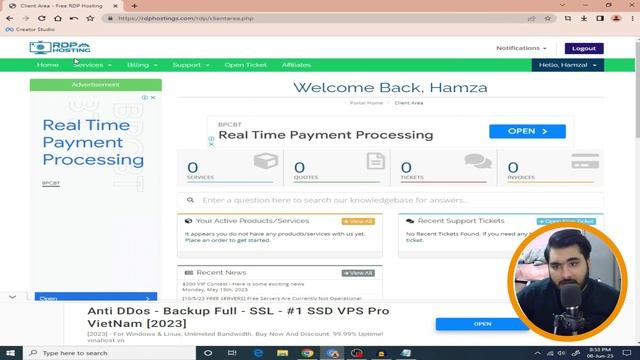Click the knowledgebase search field
Image resolution: width=640 pixels, height=360 pixels.
point(390,200)
